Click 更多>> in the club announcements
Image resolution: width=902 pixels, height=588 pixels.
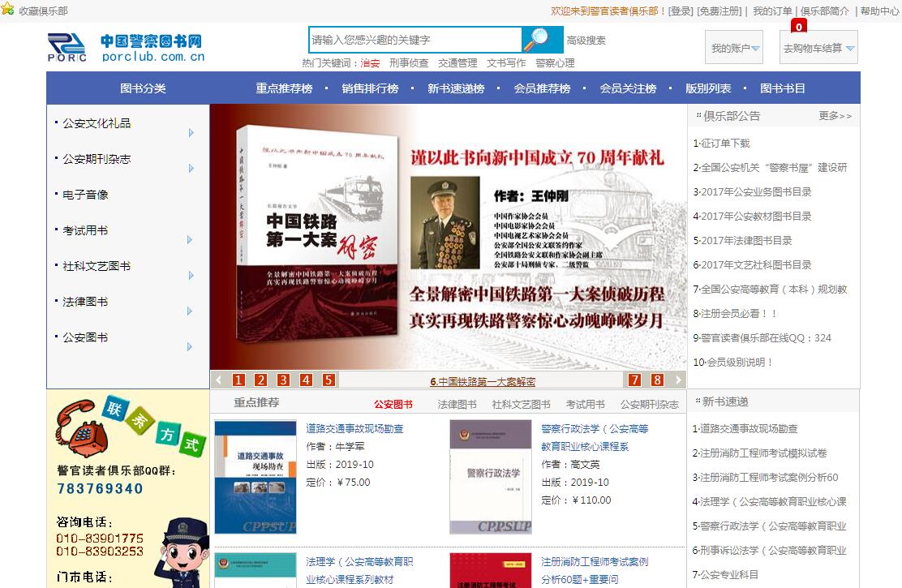835,116
